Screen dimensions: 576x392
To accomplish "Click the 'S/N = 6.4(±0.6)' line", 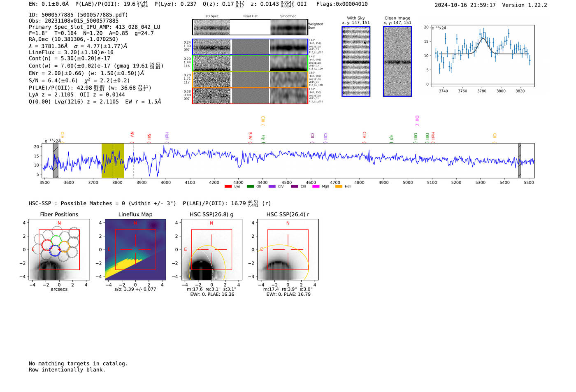I will [53, 81].
